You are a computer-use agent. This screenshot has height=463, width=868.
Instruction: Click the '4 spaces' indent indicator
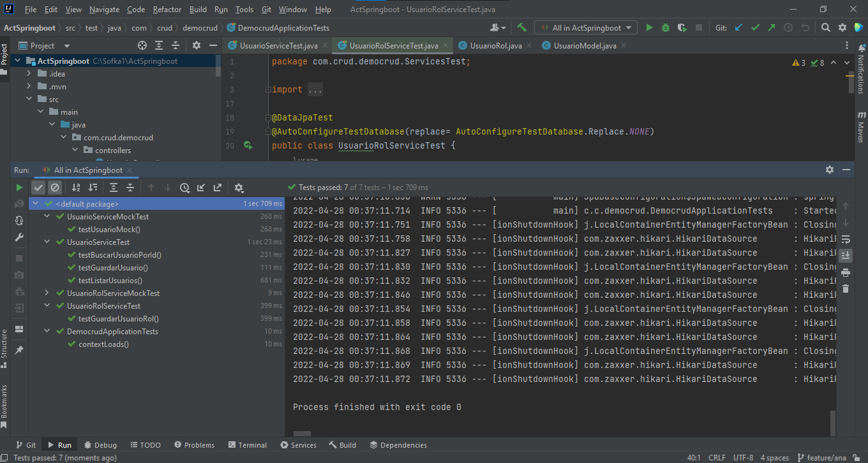click(774, 457)
